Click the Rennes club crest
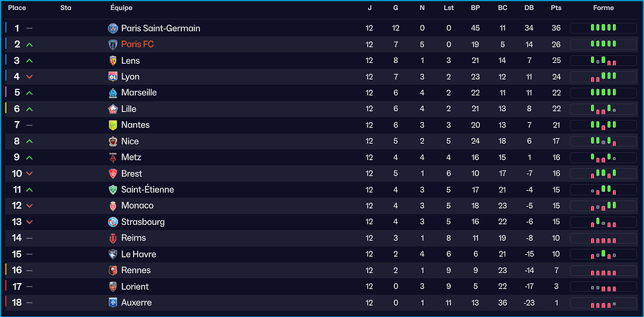The height and width of the screenshot is (317, 644). click(113, 270)
